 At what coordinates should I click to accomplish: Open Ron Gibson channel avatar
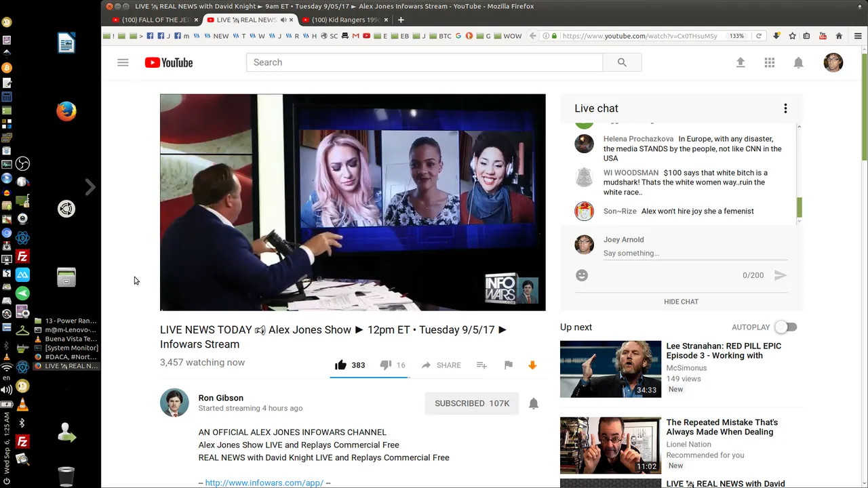(x=174, y=403)
